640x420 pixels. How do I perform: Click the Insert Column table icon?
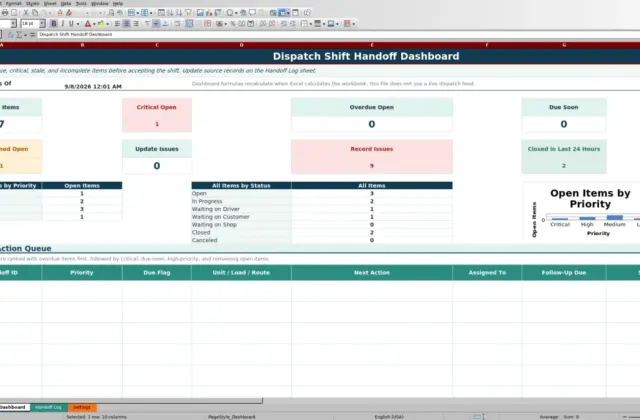tap(144, 13)
